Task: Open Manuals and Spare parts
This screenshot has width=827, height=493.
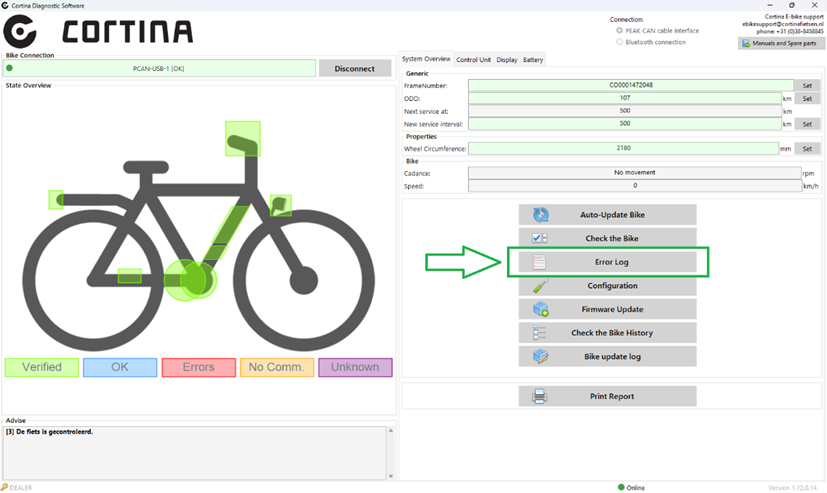Action: tap(781, 43)
